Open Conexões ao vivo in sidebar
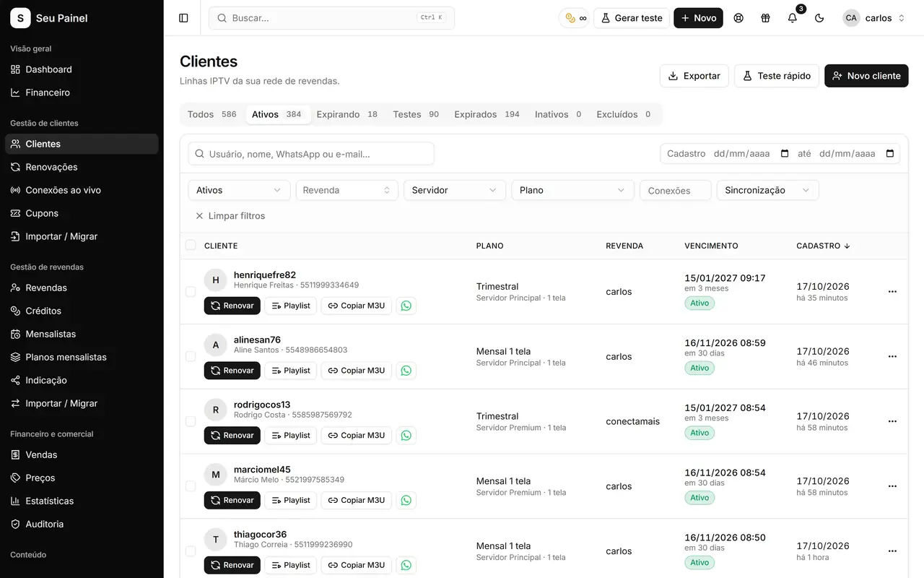The image size is (924, 578). tap(82, 190)
